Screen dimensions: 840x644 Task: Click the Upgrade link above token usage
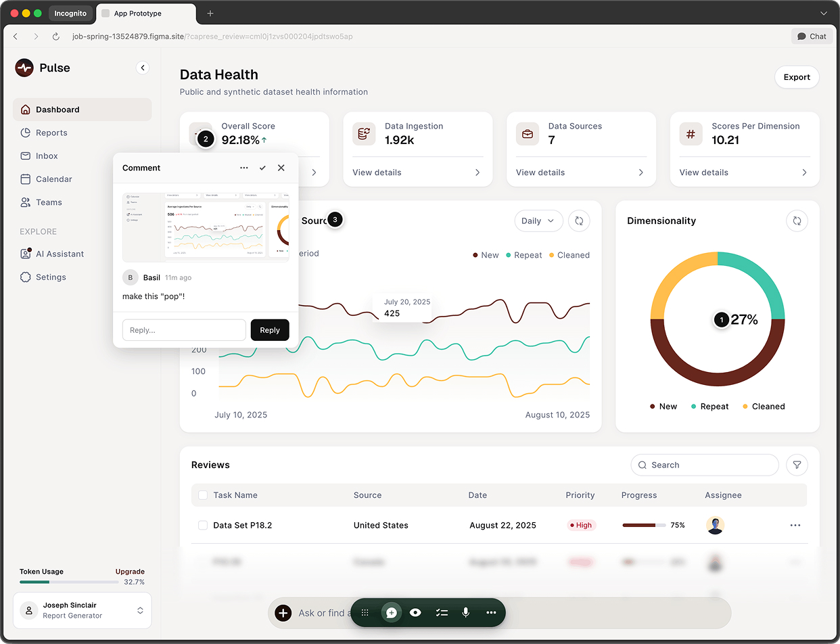[x=130, y=572]
